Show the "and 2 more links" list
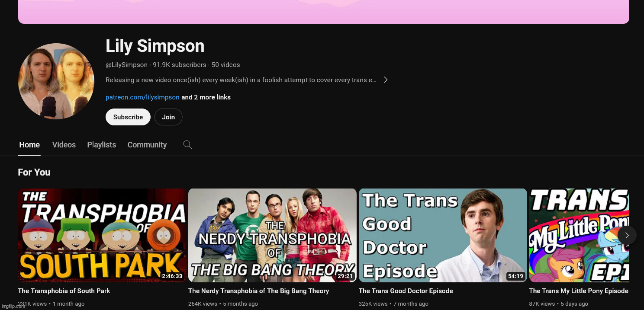 click(206, 97)
